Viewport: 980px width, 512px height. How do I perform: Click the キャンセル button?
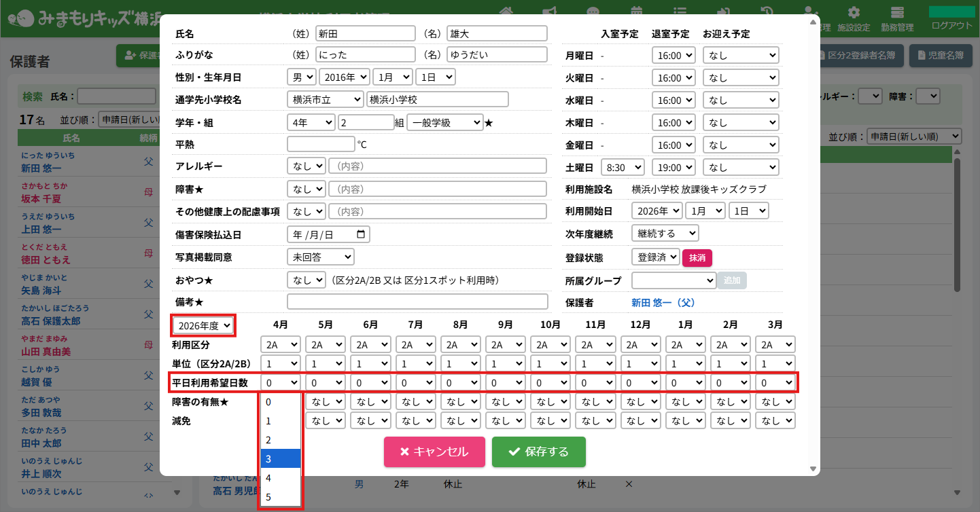click(434, 452)
